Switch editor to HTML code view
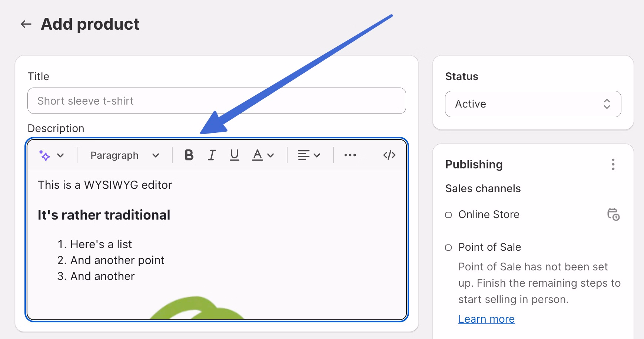Image resolution: width=644 pixels, height=339 pixels. (389, 155)
